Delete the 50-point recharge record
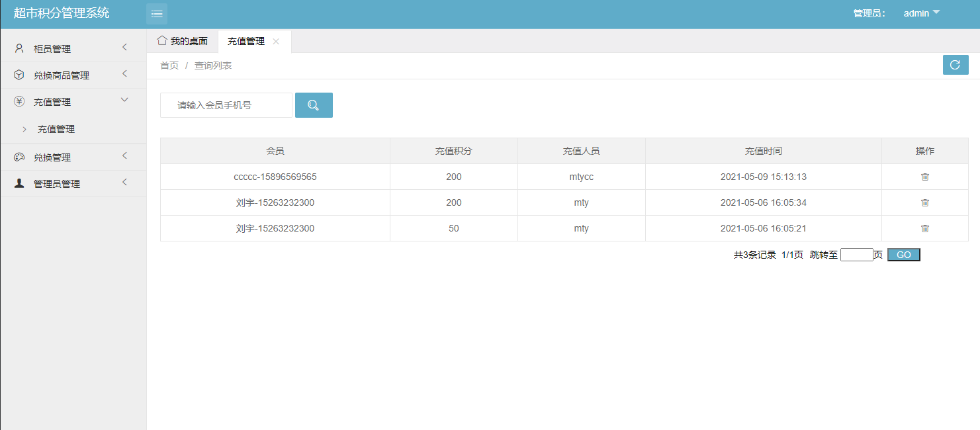This screenshot has height=430, width=980. (x=925, y=228)
